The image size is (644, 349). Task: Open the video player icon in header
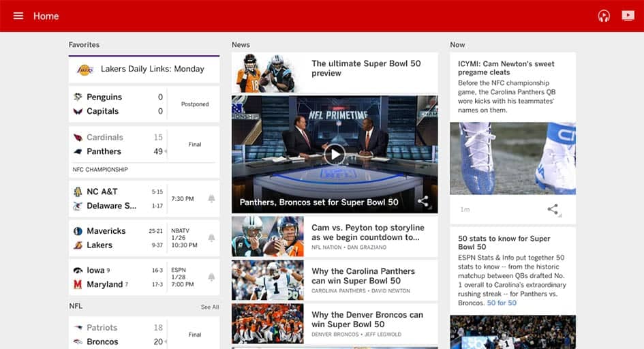click(628, 16)
